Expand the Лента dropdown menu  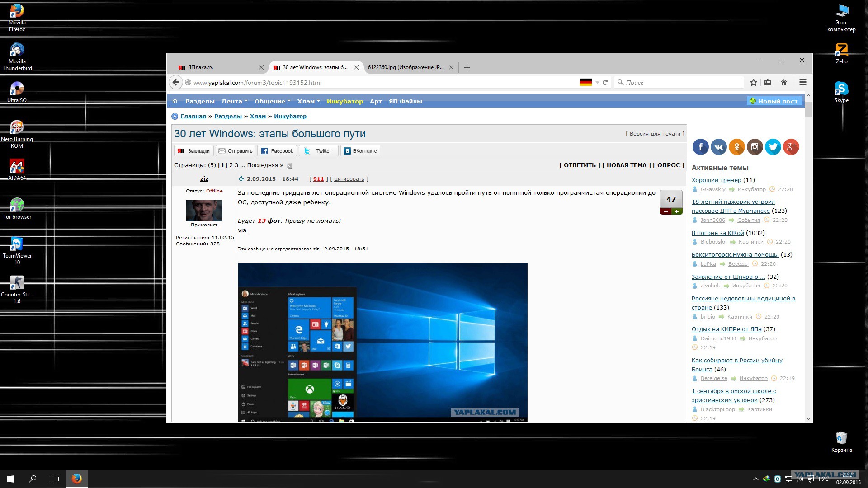point(235,101)
